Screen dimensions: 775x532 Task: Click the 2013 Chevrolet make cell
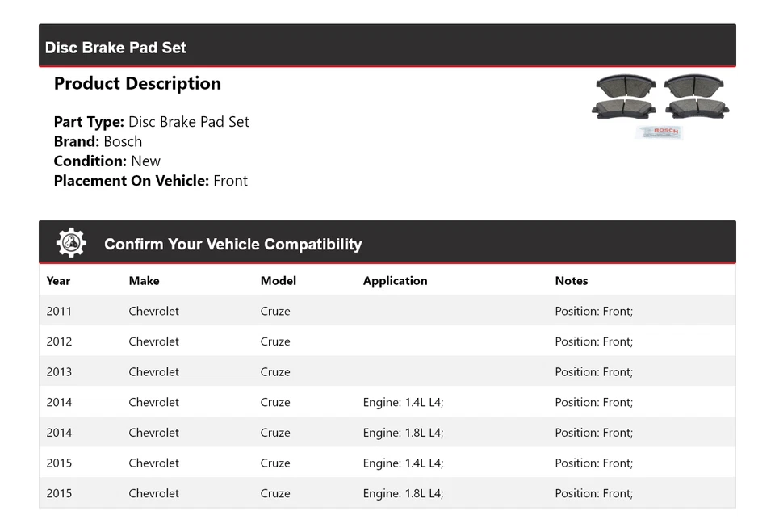[x=153, y=372]
